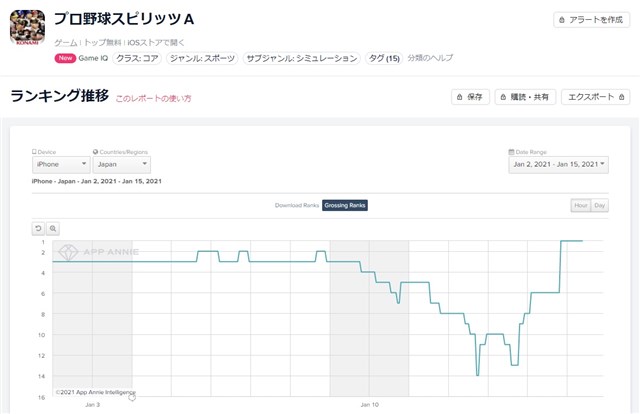Switch to Download Ranks view
Image resolution: width=640 pixels, height=414 pixels.
296,205
